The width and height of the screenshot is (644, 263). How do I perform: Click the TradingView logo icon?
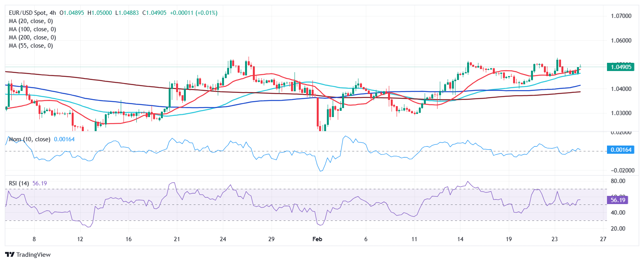coord(10,254)
